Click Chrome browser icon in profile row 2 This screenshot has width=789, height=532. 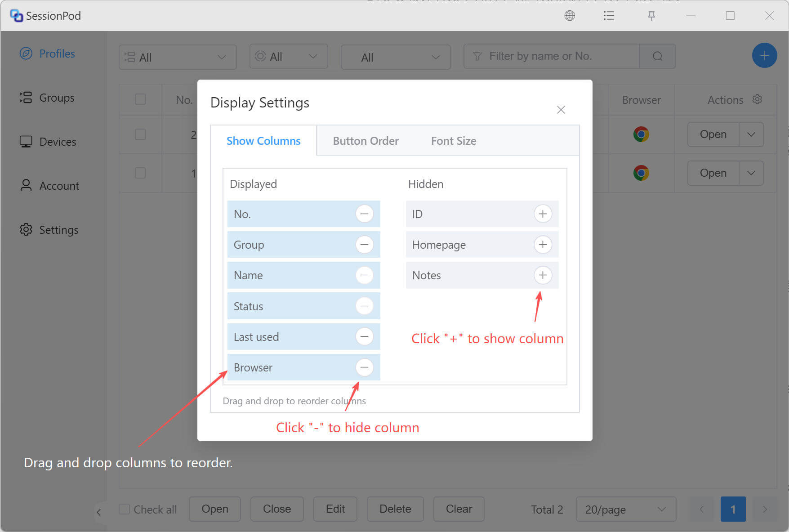pyautogui.click(x=641, y=134)
